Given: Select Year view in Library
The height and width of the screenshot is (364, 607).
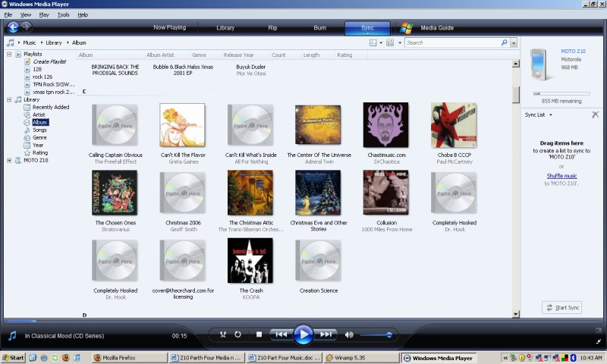Looking at the screenshot, I should click(38, 145).
